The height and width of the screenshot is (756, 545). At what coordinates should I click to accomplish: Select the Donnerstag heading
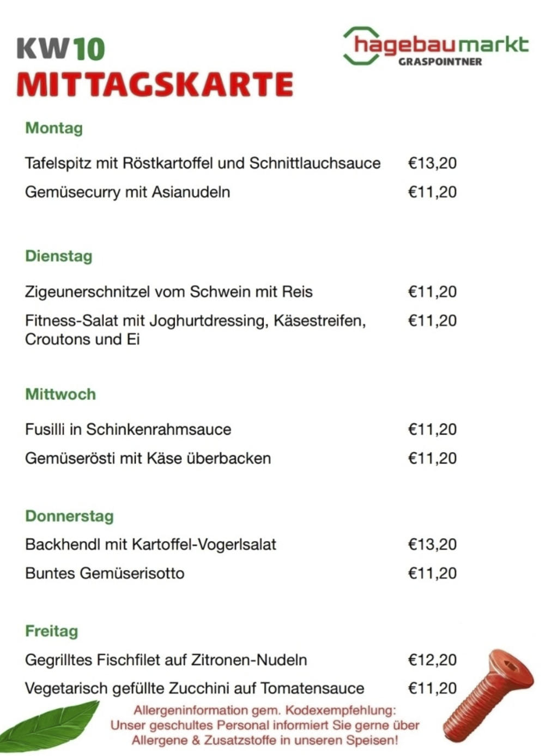tap(69, 516)
